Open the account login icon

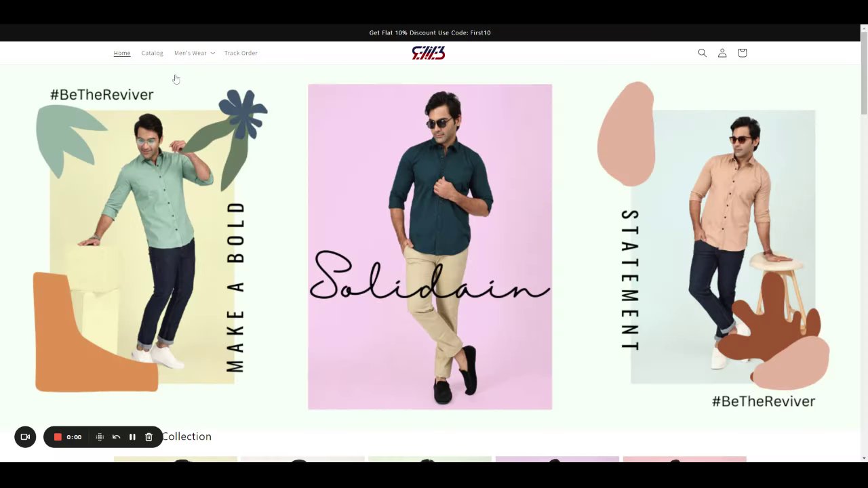point(722,53)
